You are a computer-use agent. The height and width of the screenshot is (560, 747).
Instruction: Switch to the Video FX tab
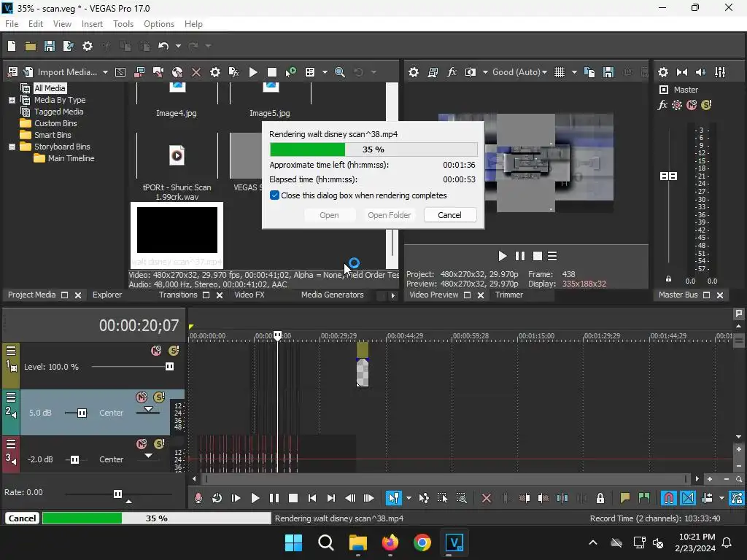pyautogui.click(x=249, y=295)
